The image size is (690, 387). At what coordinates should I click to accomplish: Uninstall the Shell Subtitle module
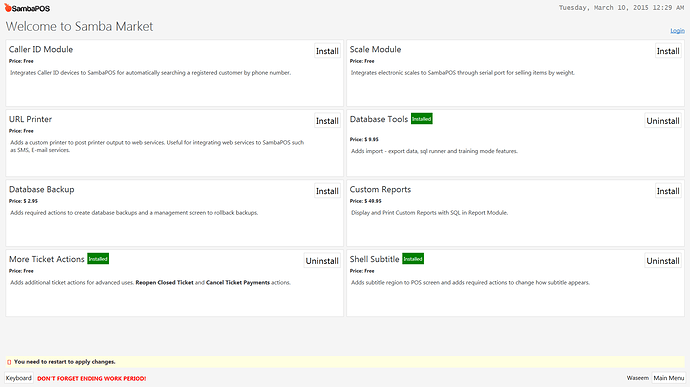coord(663,261)
